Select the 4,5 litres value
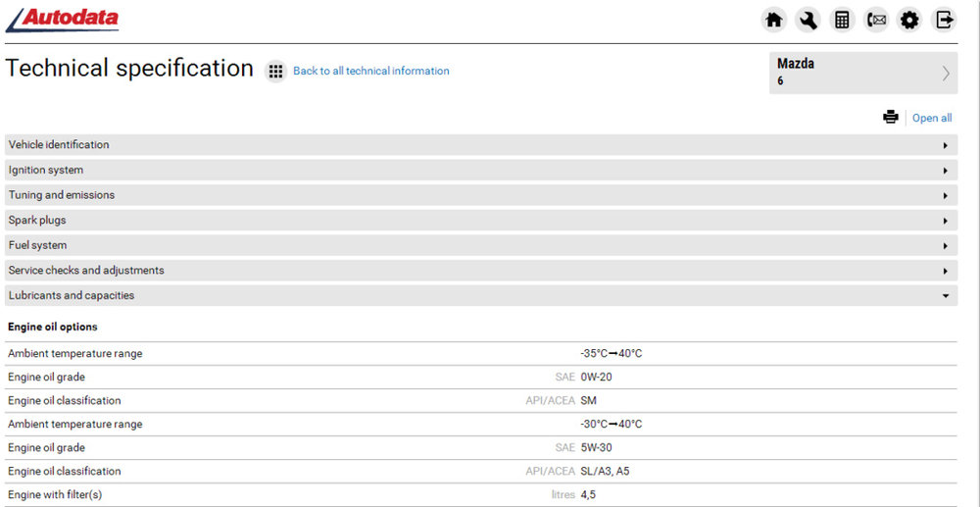980x507 pixels. point(588,495)
